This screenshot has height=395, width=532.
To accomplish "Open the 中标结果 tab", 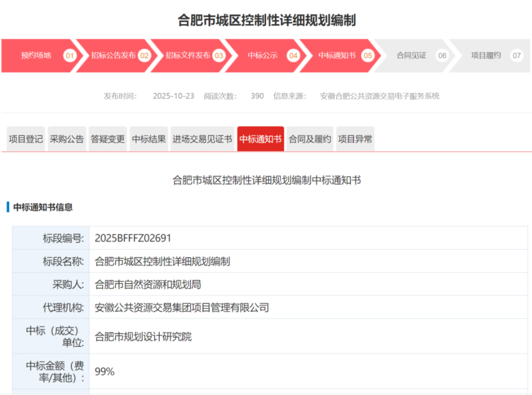I will pos(149,139).
